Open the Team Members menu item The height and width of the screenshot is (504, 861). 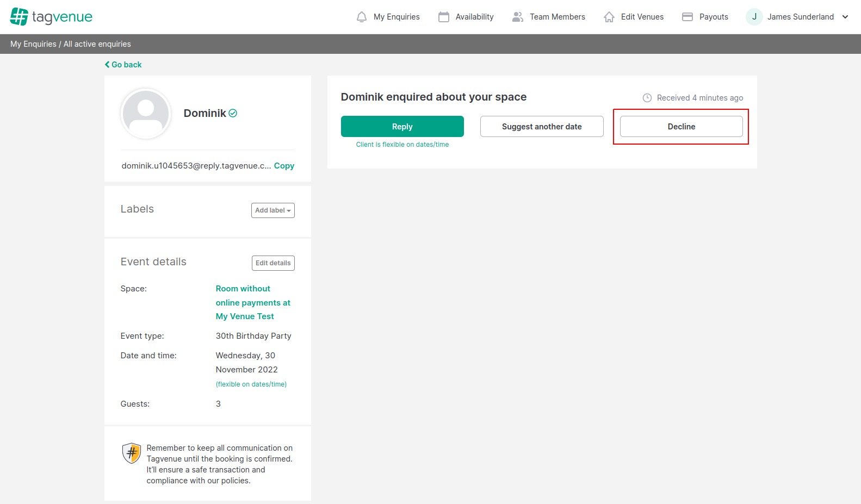pos(558,17)
